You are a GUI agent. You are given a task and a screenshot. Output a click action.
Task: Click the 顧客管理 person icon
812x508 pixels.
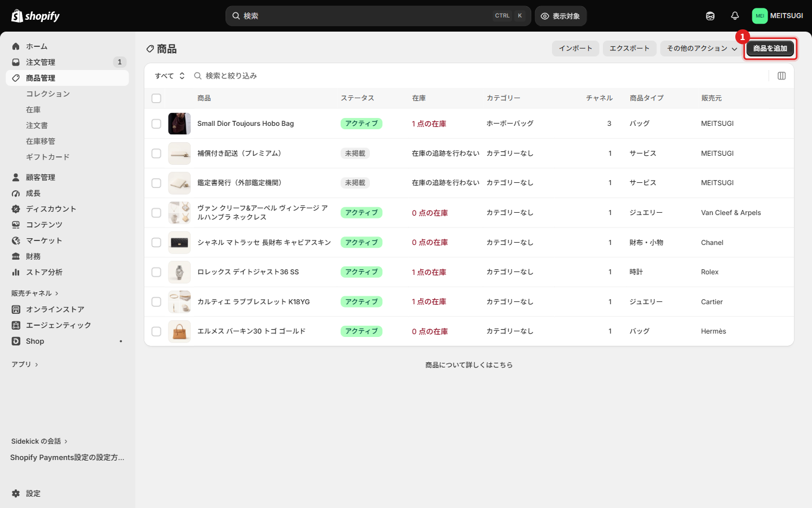[16, 177]
